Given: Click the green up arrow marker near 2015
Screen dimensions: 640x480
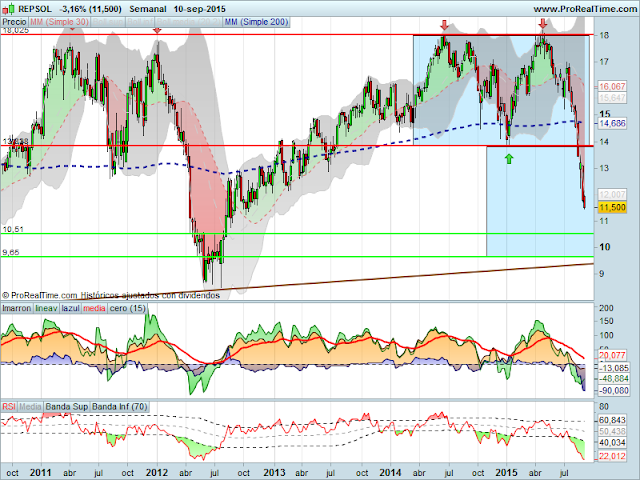Looking at the screenshot, I should coord(509,159).
